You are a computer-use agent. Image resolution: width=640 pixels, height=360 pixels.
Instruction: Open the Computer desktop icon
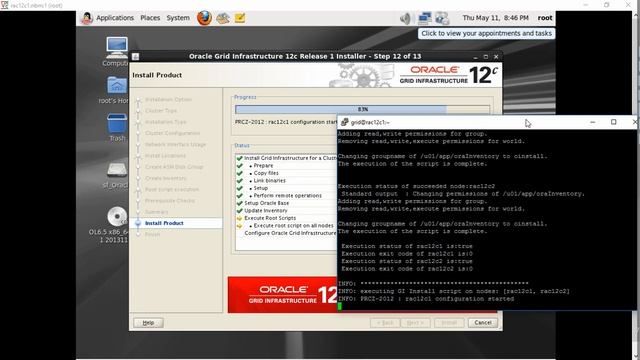coord(117,51)
